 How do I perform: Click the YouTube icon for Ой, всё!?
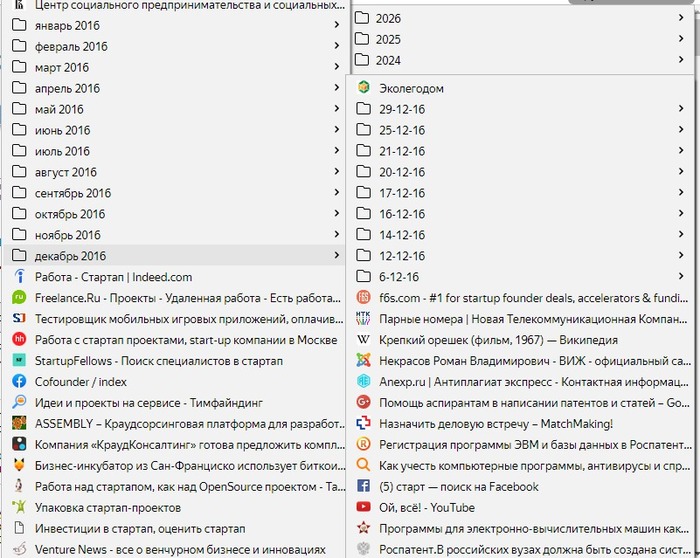(363, 507)
